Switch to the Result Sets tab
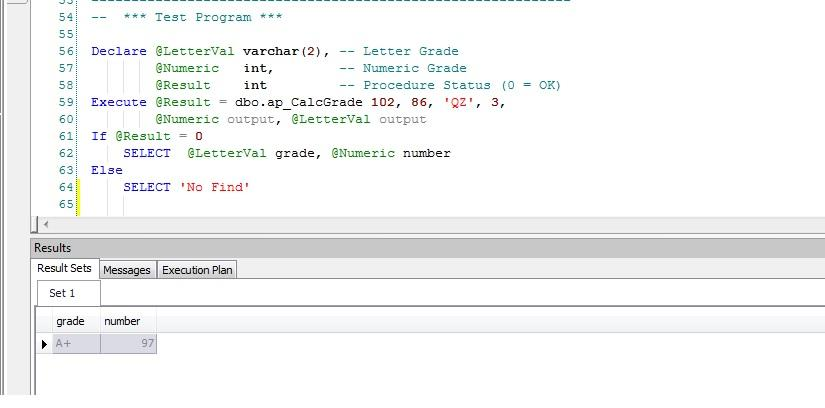This screenshot has height=408, width=825. (x=64, y=268)
